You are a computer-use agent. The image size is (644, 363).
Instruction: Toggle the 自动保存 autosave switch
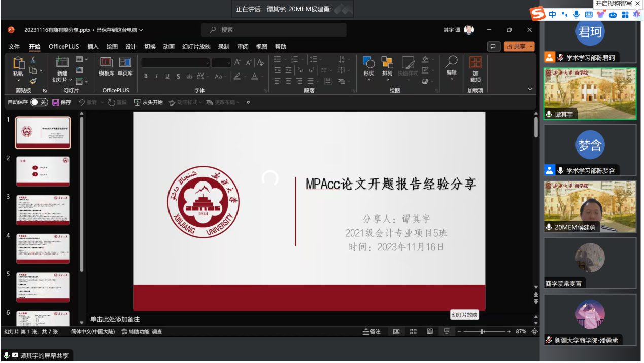tap(39, 102)
